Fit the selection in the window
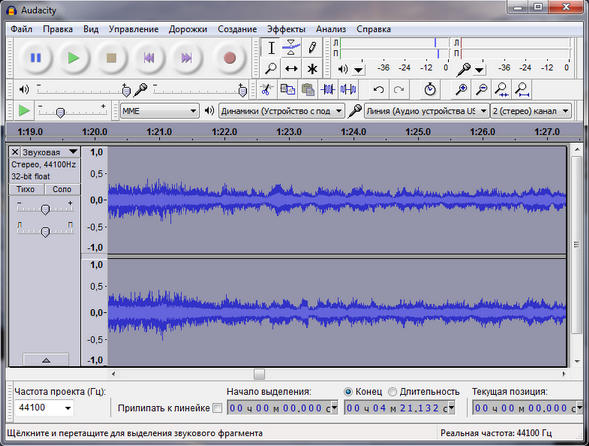The width and height of the screenshot is (589, 446). [x=501, y=89]
